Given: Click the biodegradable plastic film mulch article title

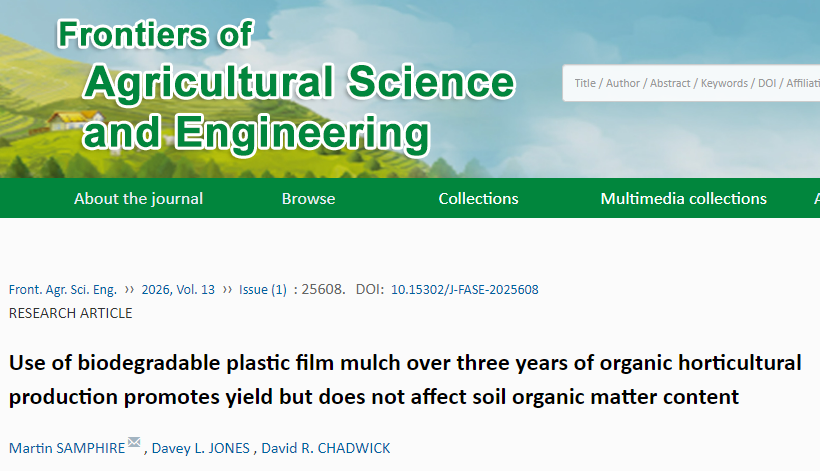Looking at the screenshot, I should click(x=405, y=380).
